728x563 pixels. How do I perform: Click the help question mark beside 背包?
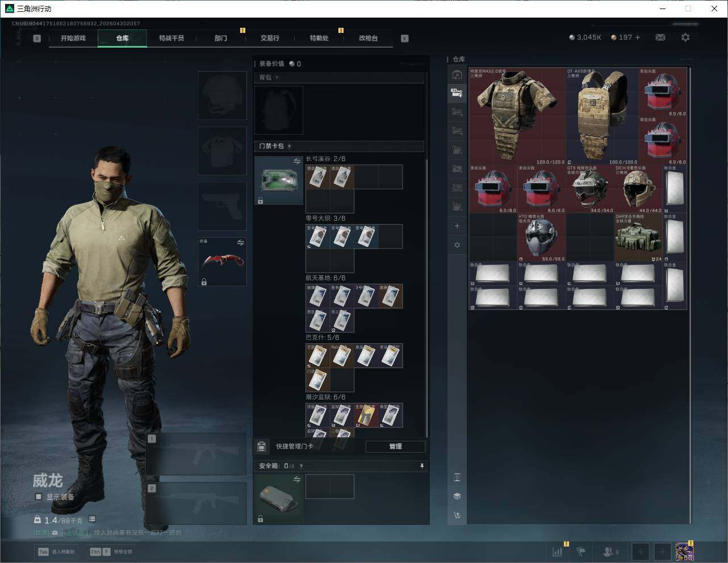point(277,78)
